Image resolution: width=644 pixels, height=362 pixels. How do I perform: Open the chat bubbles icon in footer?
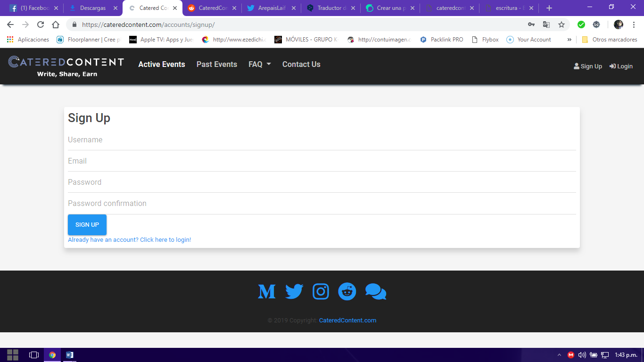pos(376,292)
